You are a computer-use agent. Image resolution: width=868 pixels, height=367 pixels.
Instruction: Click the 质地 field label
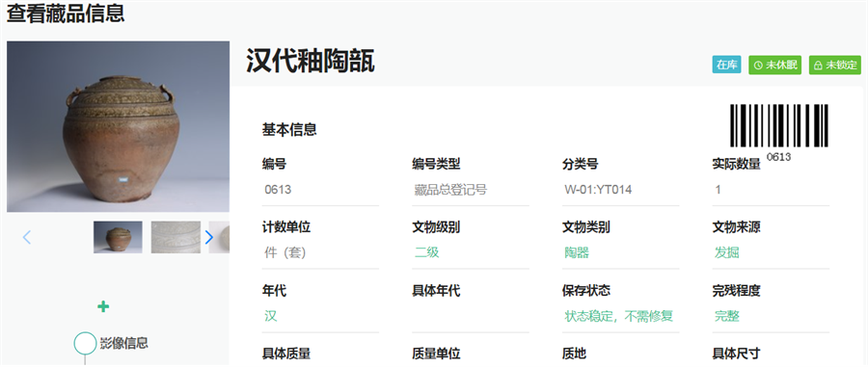[x=574, y=354]
